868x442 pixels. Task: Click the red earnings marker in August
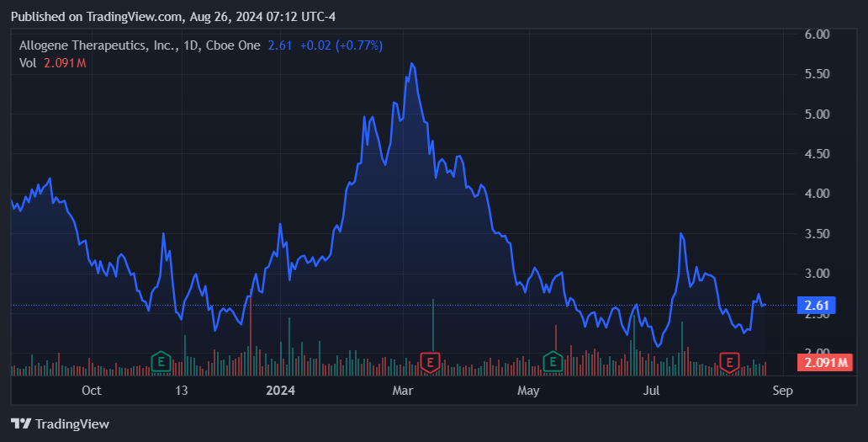pos(729,363)
